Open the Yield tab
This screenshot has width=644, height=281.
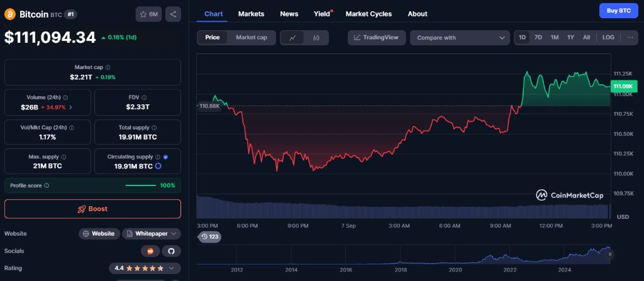[x=322, y=14]
